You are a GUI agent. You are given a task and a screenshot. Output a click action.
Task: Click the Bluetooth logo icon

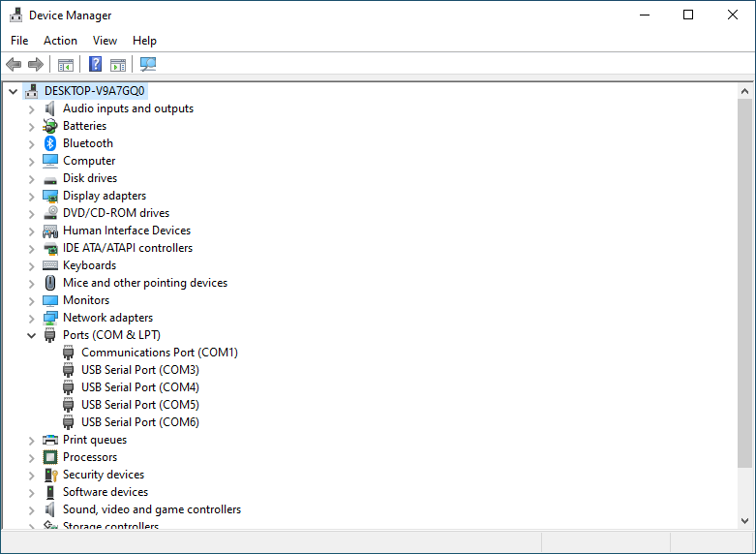click(50, 143)
